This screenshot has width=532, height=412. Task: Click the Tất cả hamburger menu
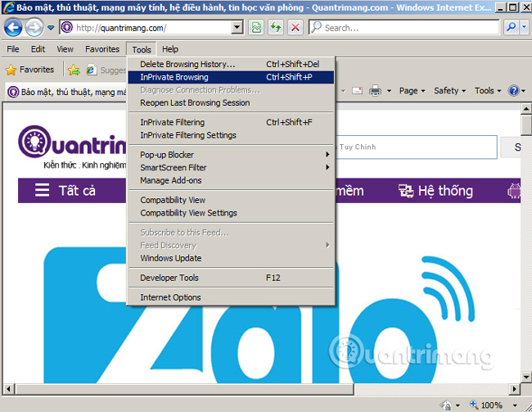pos(65,191)
